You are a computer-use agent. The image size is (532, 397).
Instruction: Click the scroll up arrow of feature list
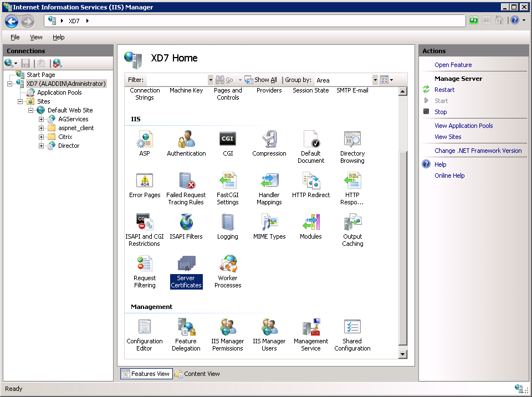coord(403,91)
